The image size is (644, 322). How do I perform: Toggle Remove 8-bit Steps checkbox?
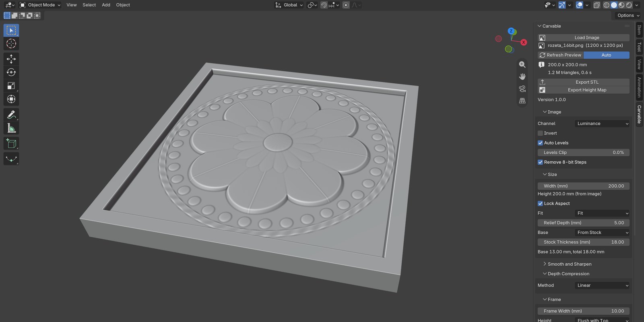tap(540, 162)
